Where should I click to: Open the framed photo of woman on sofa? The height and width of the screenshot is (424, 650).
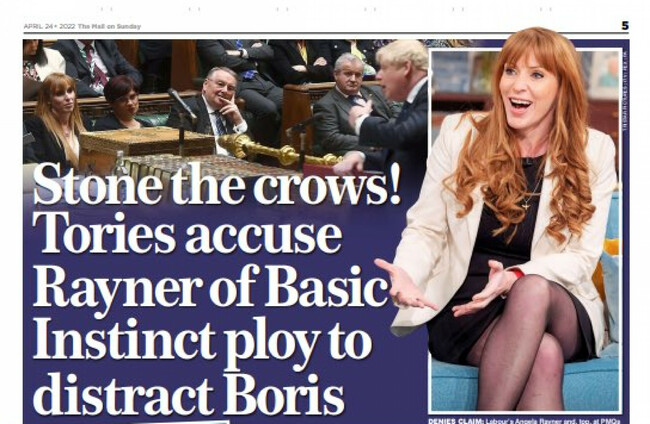[x=526, y=230]
